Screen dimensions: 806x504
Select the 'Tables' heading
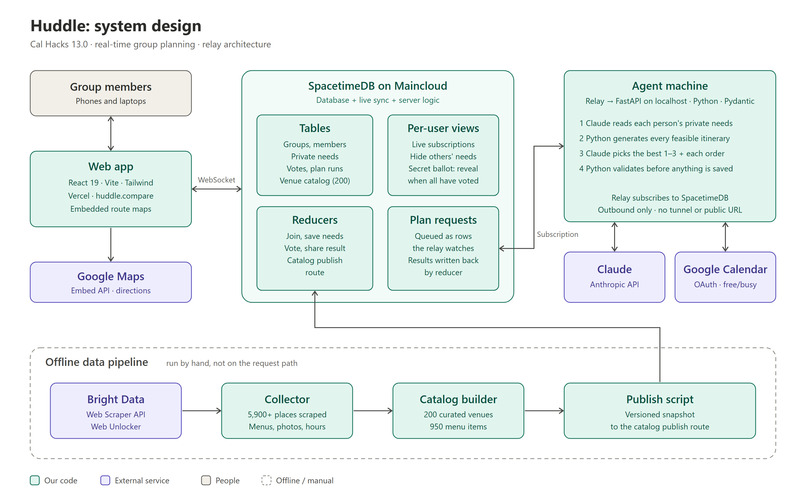(x=315, y=128)
